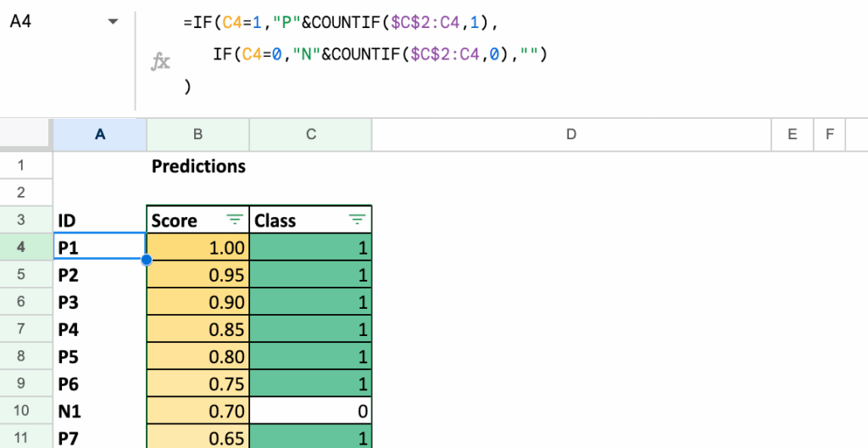Select column E header
Image resolution: width=868 pixels, height=448 pixels.
pos(792,134)
